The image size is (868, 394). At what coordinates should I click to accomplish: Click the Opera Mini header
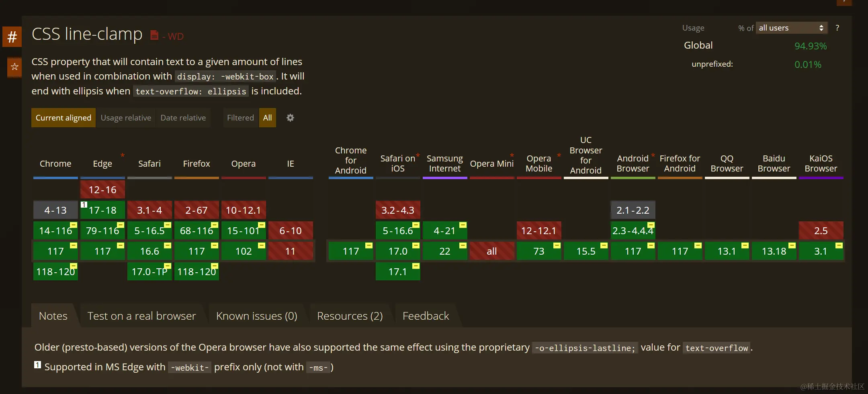point(492,163)
